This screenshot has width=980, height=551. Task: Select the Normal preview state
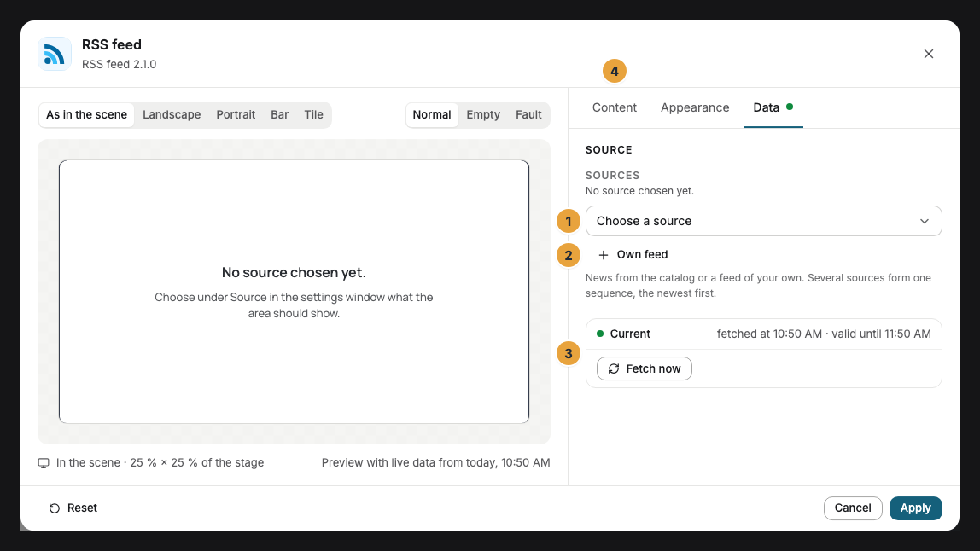[431, 115]
